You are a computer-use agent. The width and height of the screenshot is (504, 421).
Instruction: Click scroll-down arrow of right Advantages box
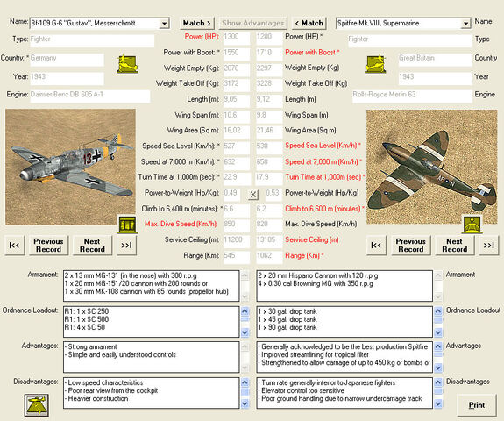pyautogui.click(x=438, y=367)
